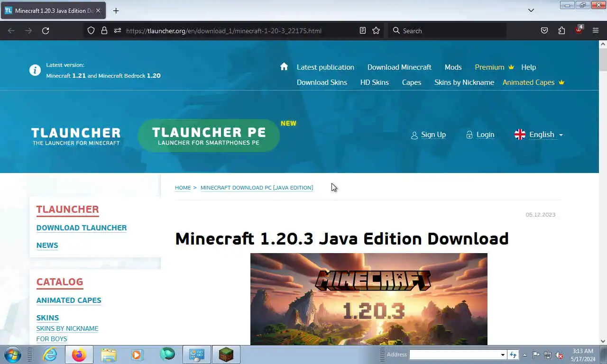Screen dimensions: 607x364
Task: Click the Minecraft Bedrock 1.20 version link
Action: coord(129,75)
